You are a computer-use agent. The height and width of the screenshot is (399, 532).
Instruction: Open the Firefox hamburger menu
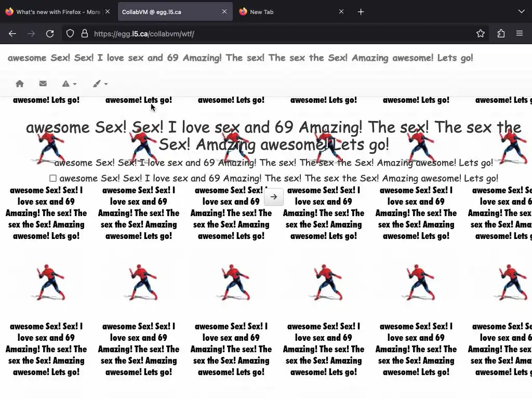520,33
